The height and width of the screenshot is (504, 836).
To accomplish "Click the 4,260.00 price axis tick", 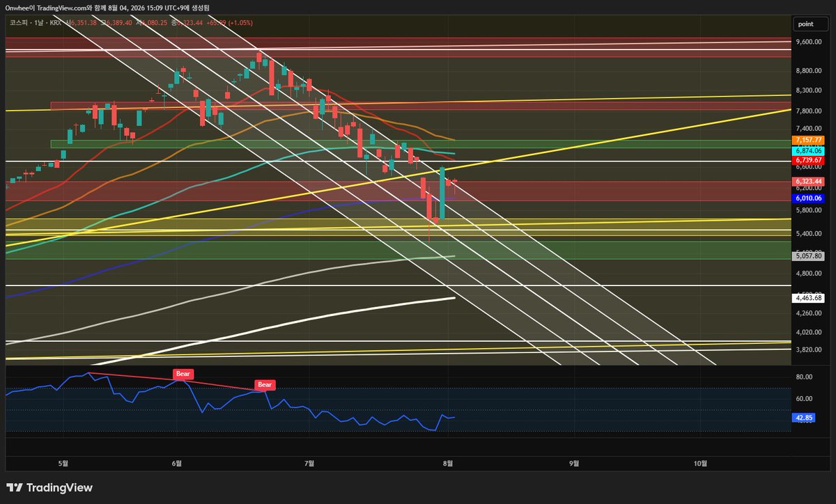I will click(x=810, y=313).
